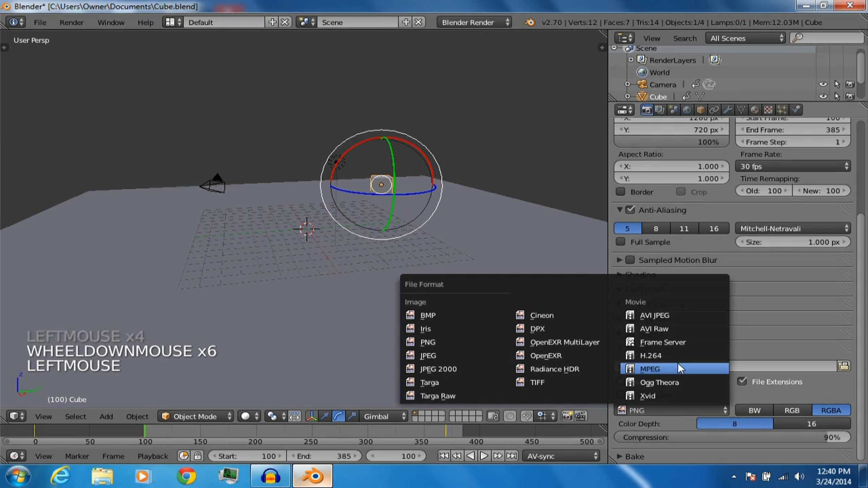Choose H.264 movie format

pyautogui.click(x=650, y=355)
